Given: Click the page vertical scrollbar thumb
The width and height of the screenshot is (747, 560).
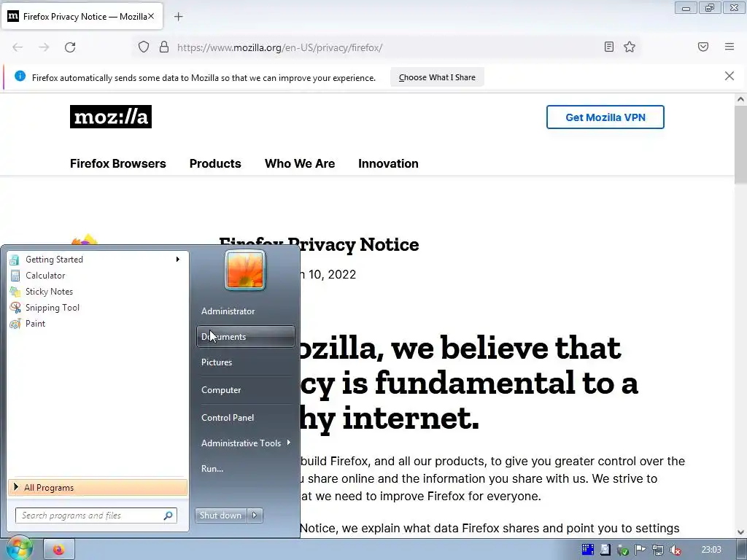Looking at the screenshot, I should coord(740,145).
